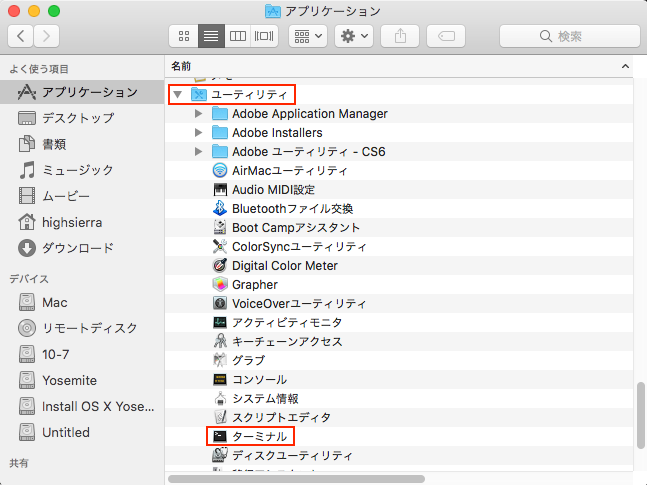The height and width of the screenshot is (485, 647).
Task: Click the Share toolbar button
Action: pos(400,36)
